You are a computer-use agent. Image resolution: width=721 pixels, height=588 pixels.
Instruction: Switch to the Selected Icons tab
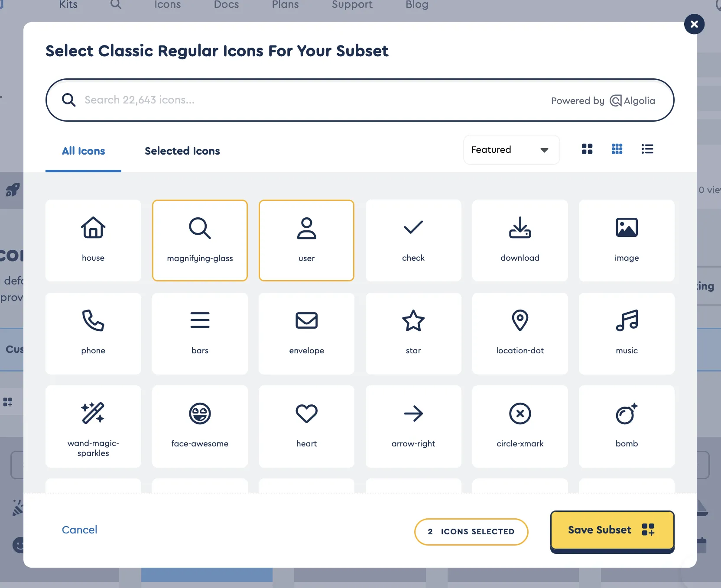click(x=182, y=151)
